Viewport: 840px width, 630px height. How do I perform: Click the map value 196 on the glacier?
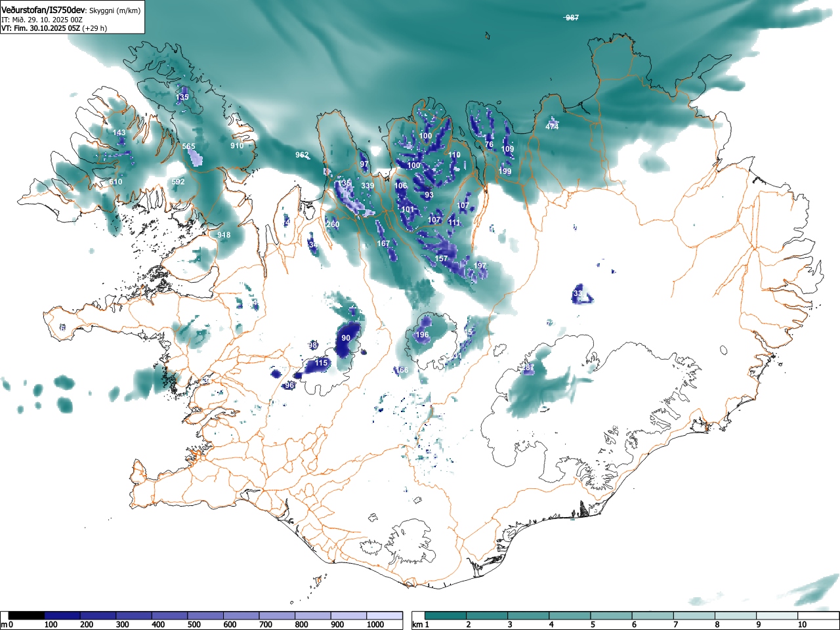(422, 335)
